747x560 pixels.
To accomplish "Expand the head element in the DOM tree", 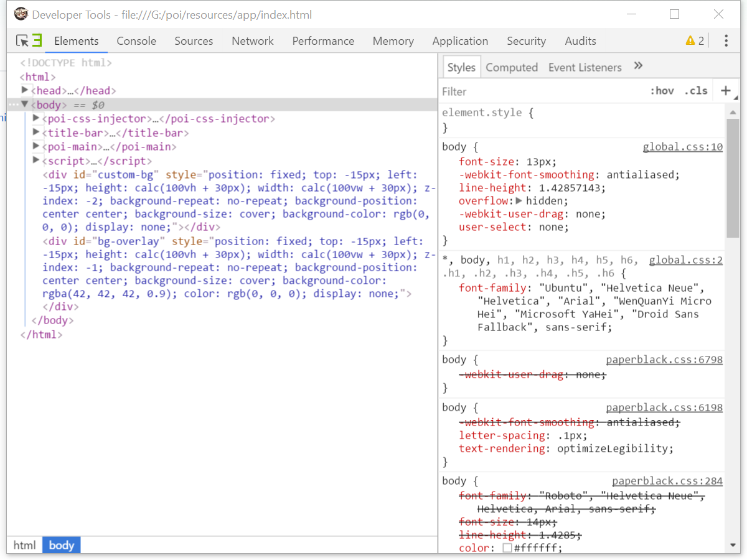I will click(x=24, y=90).
